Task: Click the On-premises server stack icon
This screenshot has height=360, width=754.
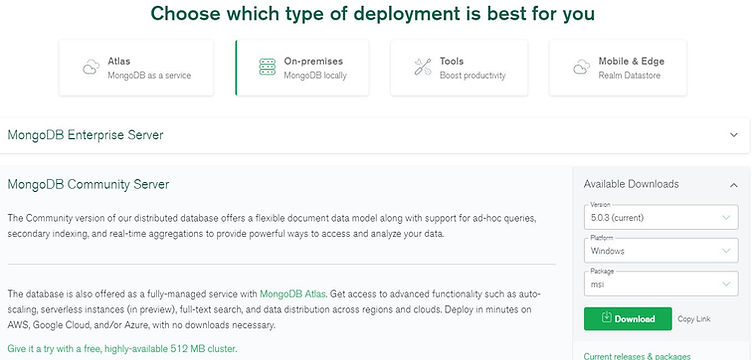Action: pos(267,67)
